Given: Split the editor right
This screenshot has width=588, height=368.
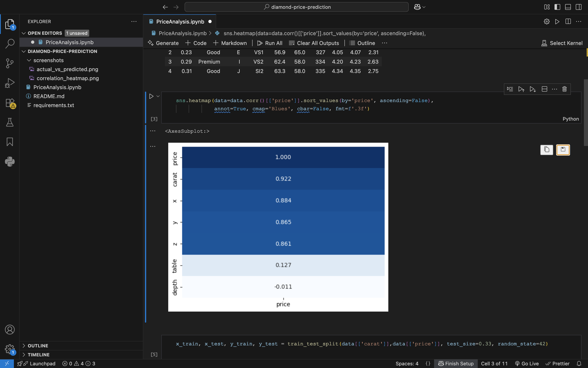Looking at the screenshot, I should pyautogui.click(x=568, y=21).
